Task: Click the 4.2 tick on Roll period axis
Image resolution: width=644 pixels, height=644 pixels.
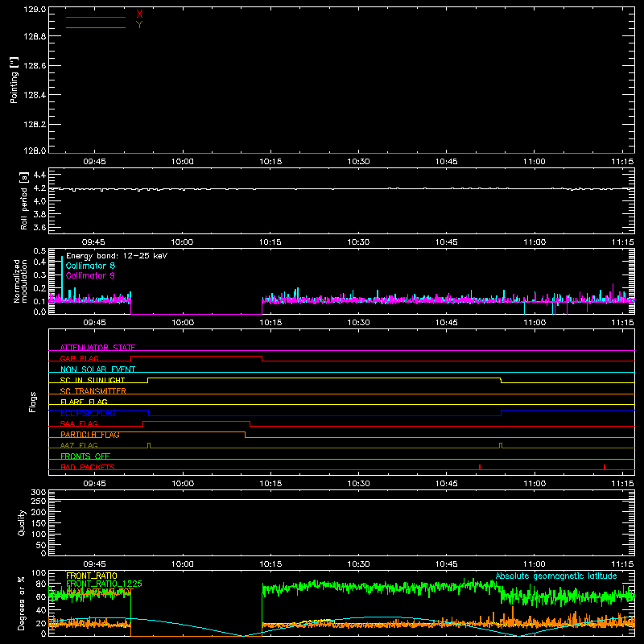Action: (x=39, y=188)
